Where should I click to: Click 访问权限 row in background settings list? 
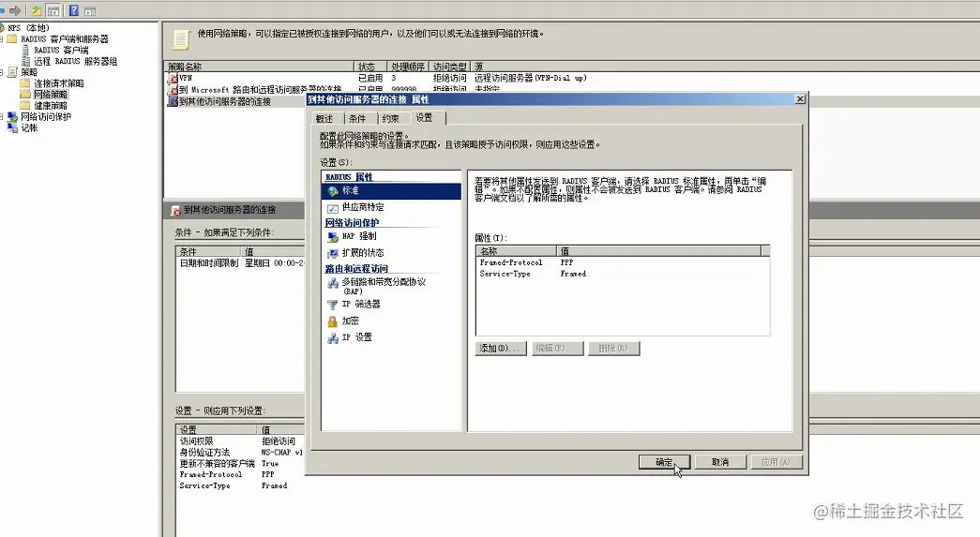point(241,441)
